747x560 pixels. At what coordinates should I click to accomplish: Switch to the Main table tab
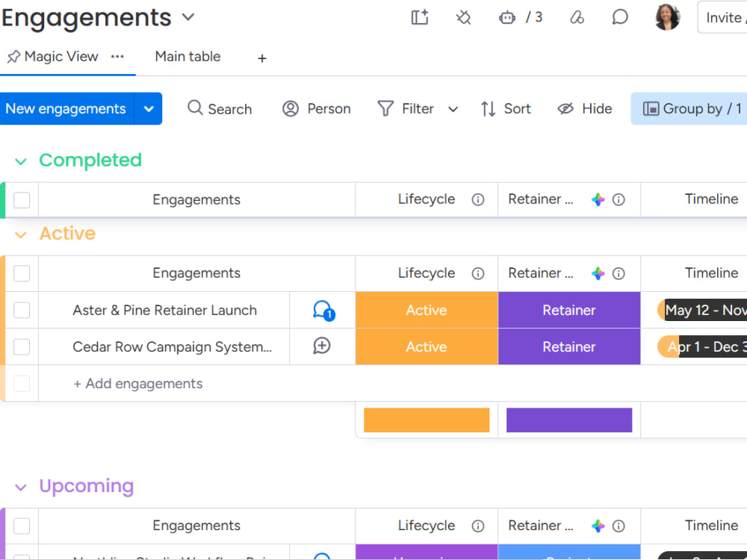tap(187, 57)
